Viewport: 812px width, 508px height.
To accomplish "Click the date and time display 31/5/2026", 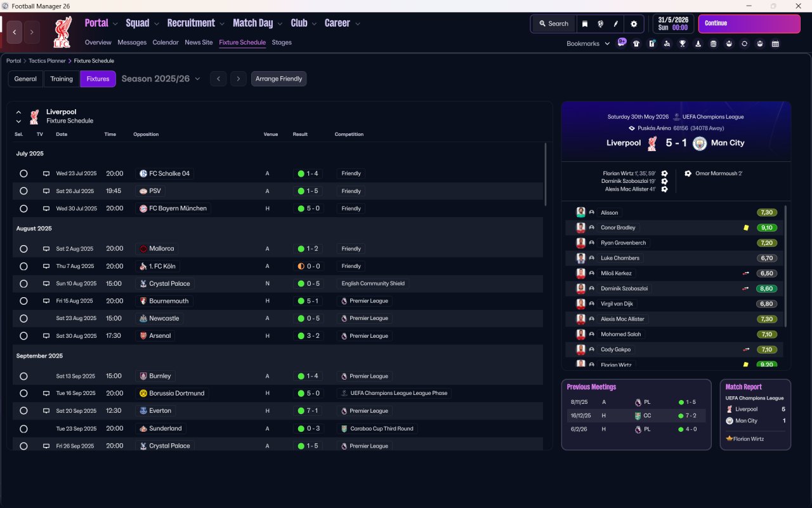I will point(674,23).
